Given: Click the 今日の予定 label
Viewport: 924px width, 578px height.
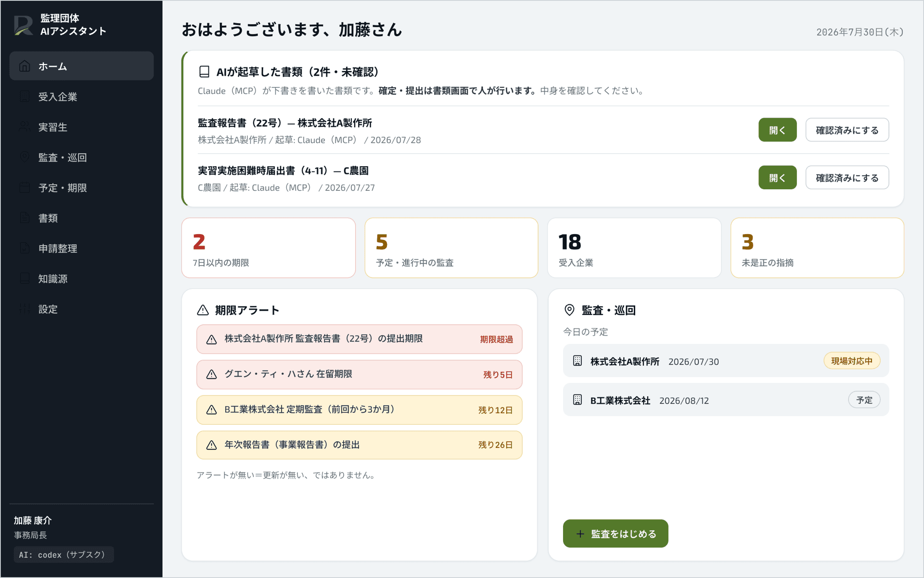Looking at the screenshot, I should tap(586, 332).
